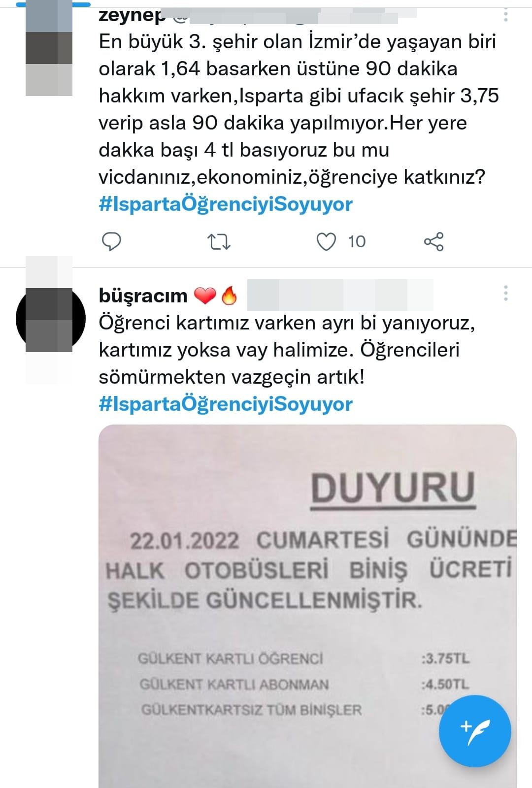Screen dimensions: 532x788
Task: Open büşracım's blurred handle next to name
Action: 340,295
